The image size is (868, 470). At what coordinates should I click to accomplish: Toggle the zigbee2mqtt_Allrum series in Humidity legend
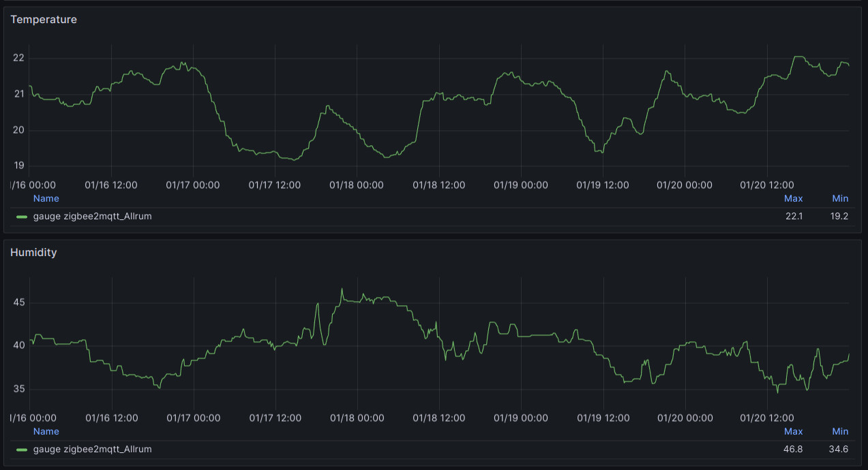(x=92, y=450)
